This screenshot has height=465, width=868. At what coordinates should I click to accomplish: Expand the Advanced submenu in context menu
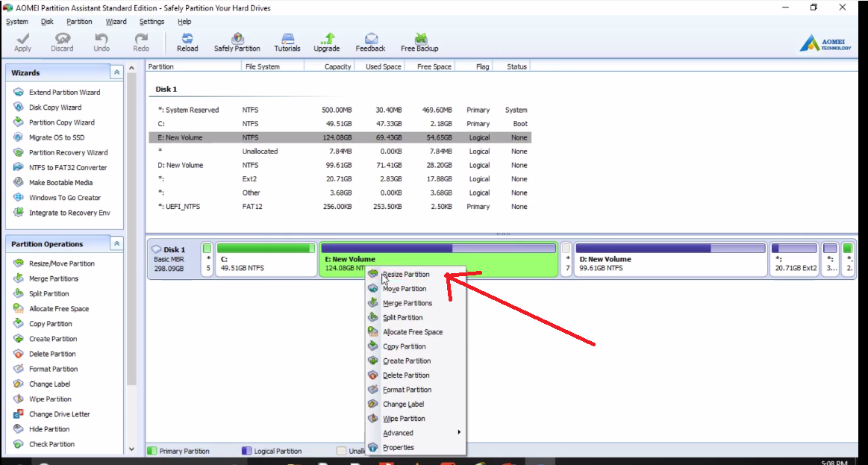(416, 433)
